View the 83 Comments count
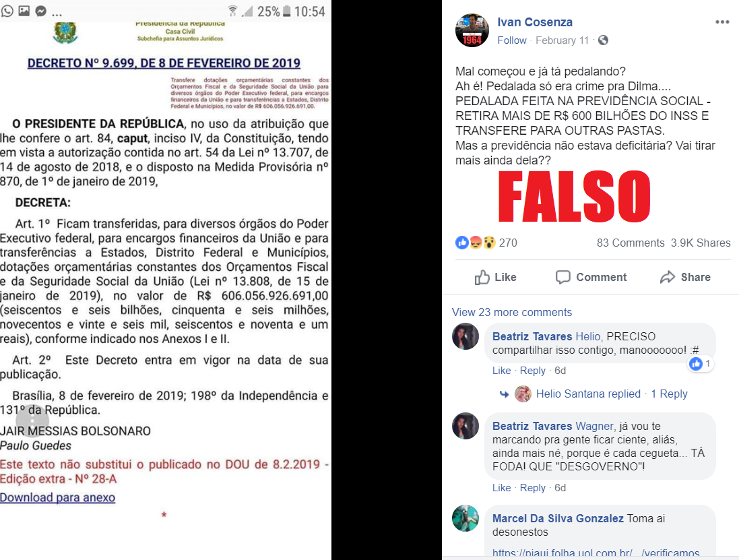 point(631,243)
